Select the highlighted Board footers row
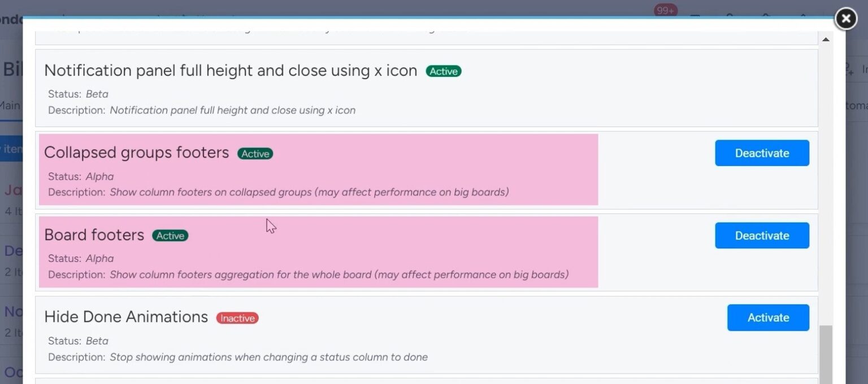This screenshot has height=384, width=868. tap(318, 252)
